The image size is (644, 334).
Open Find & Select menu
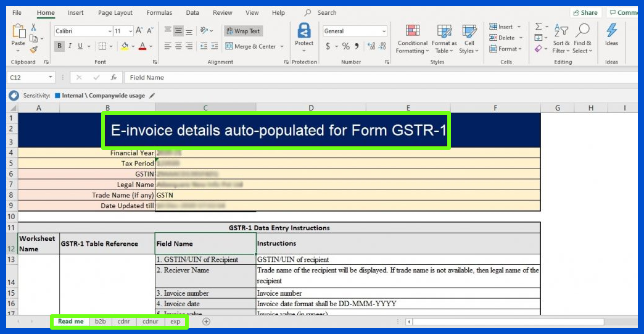(582, 39)
